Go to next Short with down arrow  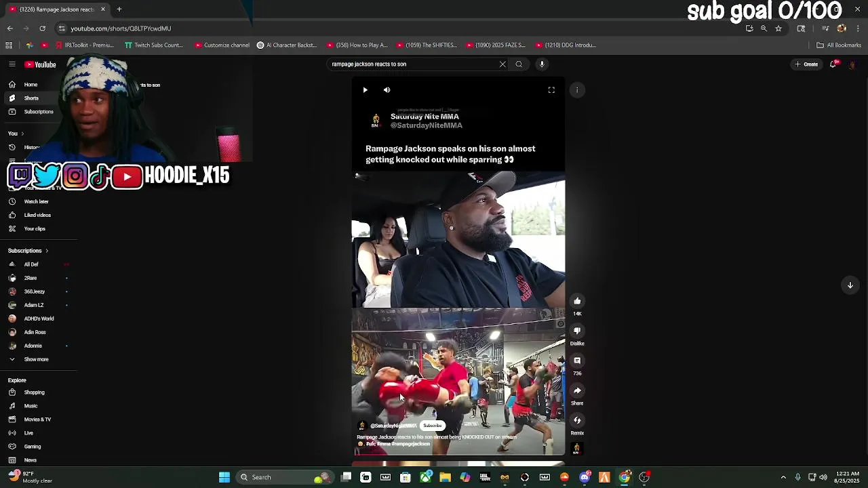pyautogui.click(x=850, y=285)
